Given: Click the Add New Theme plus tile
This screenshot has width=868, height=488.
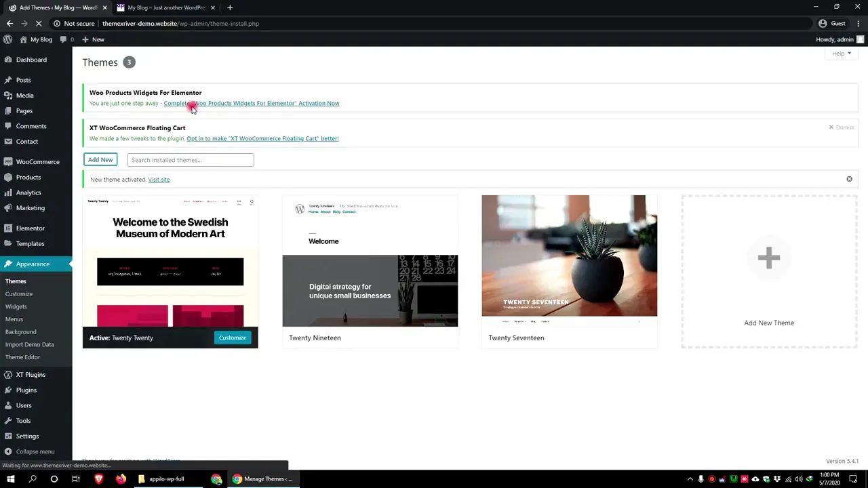Looking at the screenshot, I should [769, 271].
